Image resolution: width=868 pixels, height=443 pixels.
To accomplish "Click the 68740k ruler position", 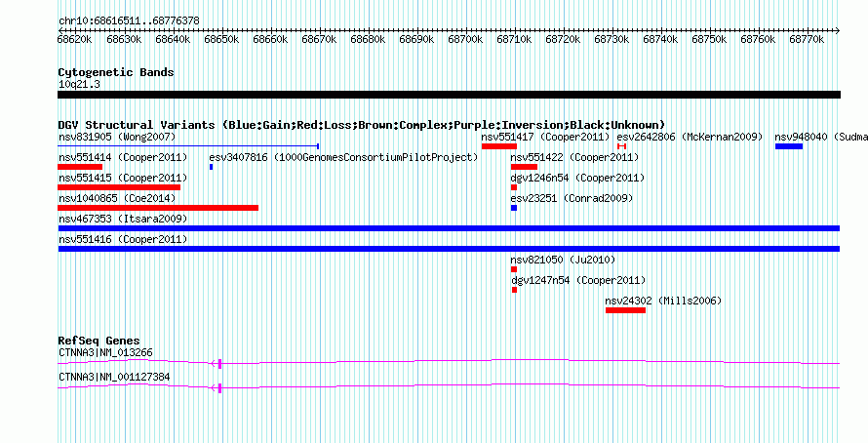I will click(x=660, y=39).
